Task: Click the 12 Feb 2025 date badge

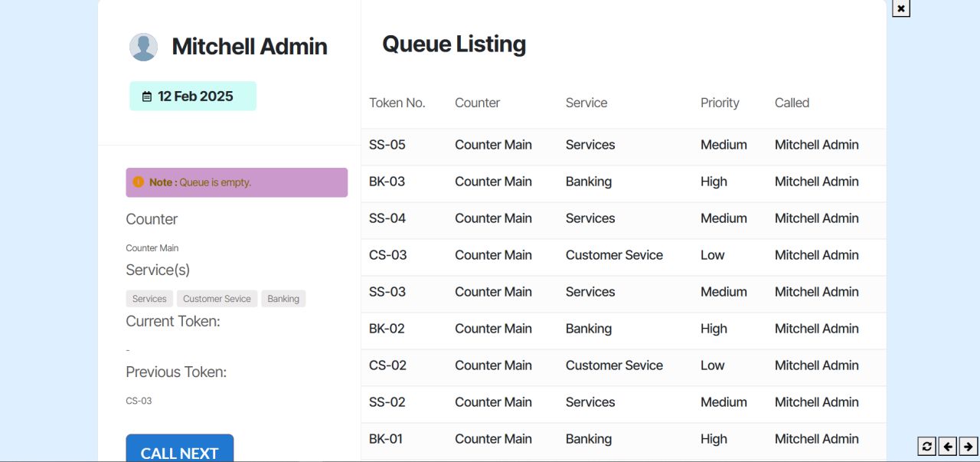Action: (x=194, y=97)
